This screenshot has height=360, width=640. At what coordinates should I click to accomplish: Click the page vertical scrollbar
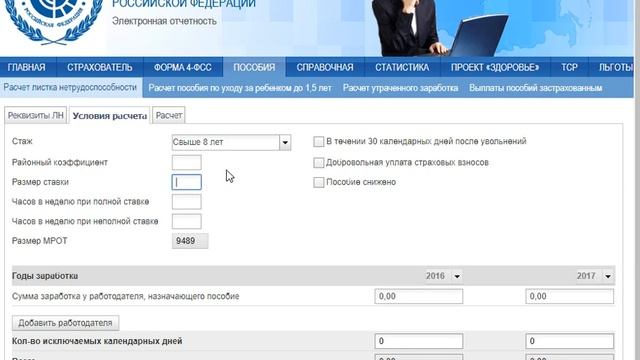pos(637,180)
